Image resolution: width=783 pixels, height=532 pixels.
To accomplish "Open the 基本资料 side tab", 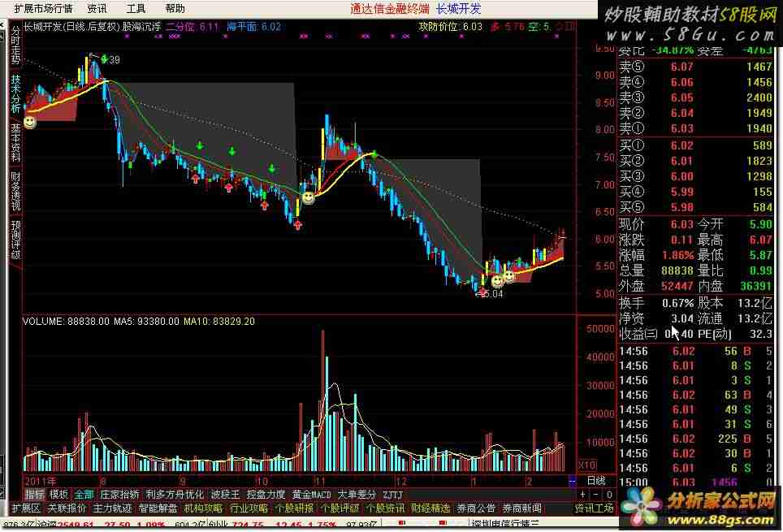I will click(15, 142).
